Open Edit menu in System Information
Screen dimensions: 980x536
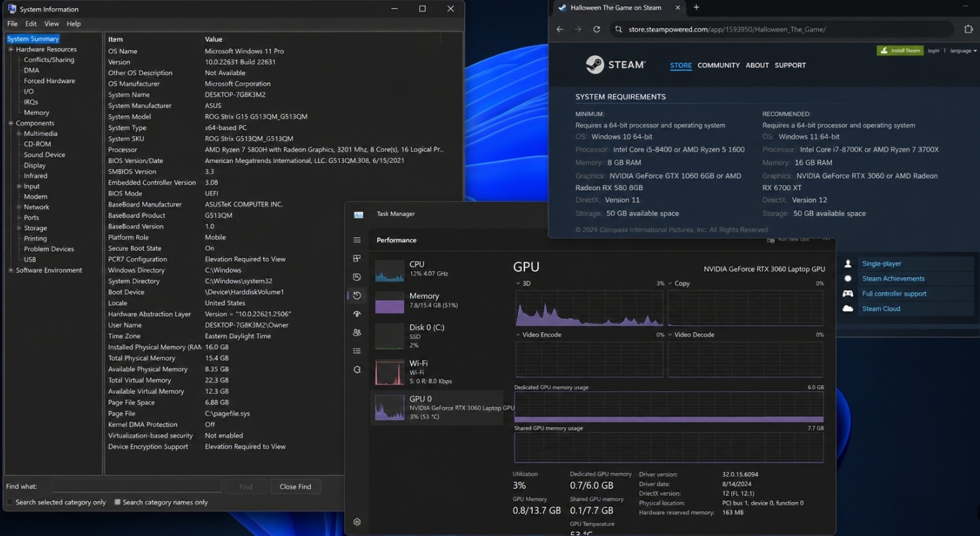pos(31,24)
